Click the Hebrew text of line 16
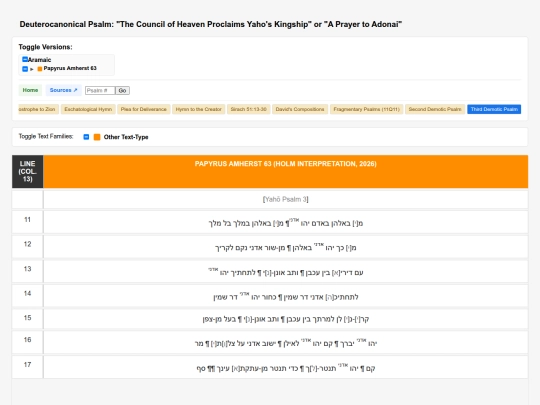The width and height of the screenshot is (540, 405). [285, 343]
